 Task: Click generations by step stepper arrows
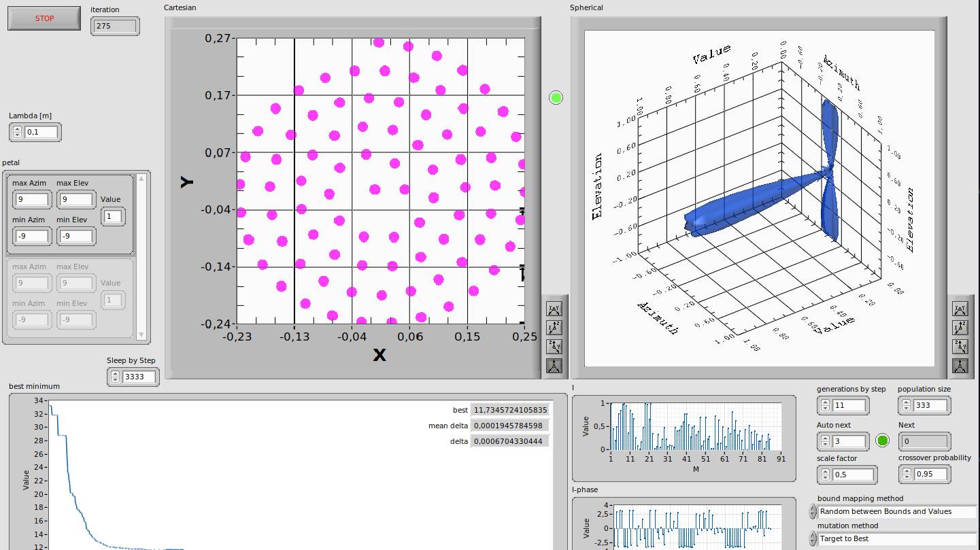[825, 405]
